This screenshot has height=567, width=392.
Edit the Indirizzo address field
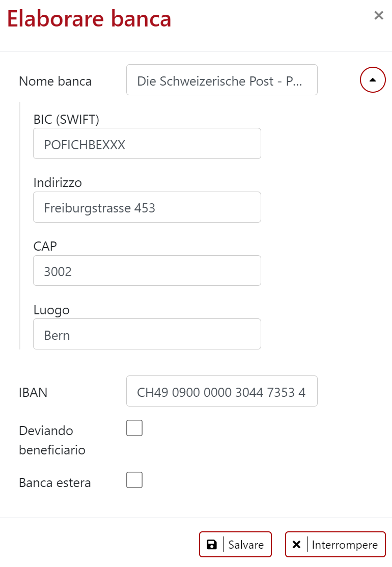[147, 207]
